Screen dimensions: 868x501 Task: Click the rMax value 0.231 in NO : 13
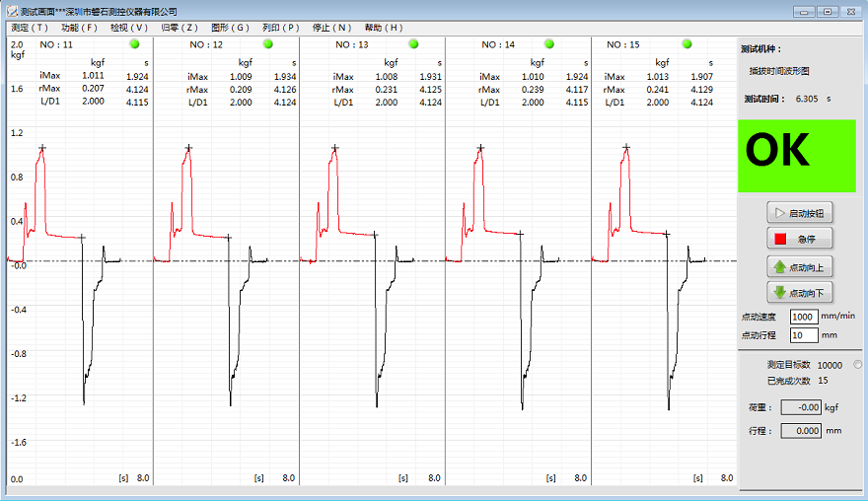(387, 89)
